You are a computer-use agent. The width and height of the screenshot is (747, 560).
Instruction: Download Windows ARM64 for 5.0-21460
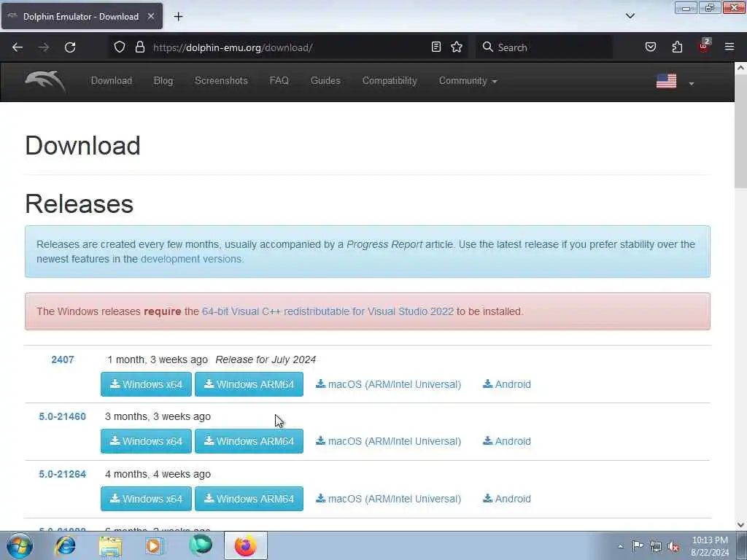tap(249, 441)
